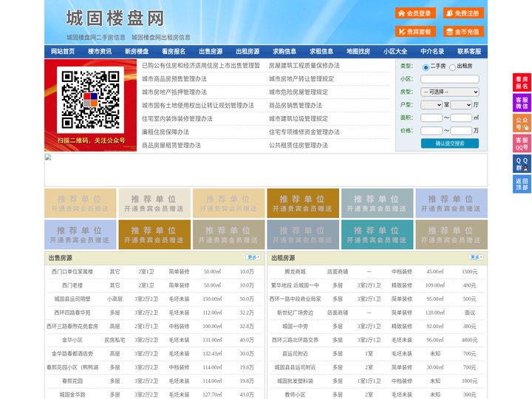
Task: Open the 联系客服 nav item
Action: pos(469,52)
